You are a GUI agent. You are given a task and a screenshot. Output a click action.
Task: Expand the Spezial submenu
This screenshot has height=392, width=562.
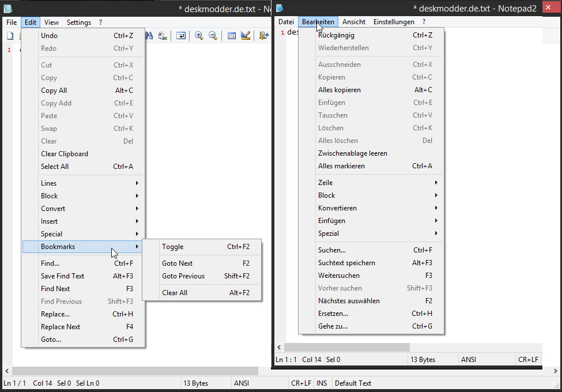(371, 233)
